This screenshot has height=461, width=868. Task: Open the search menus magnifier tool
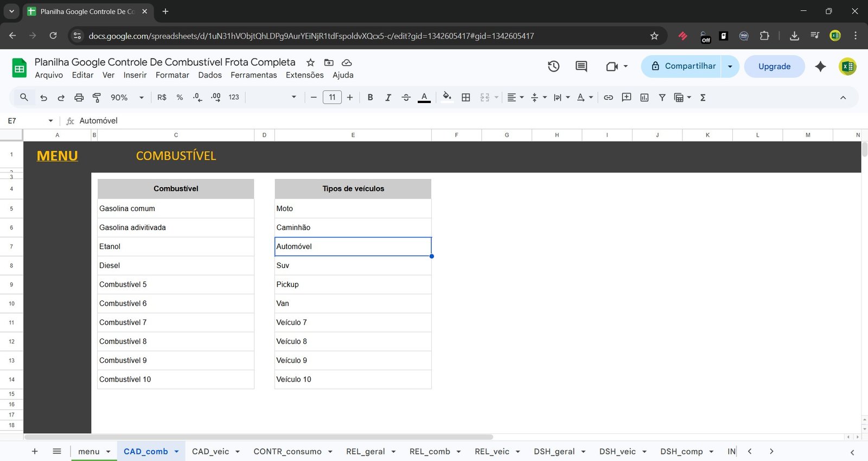coord(24,98)
